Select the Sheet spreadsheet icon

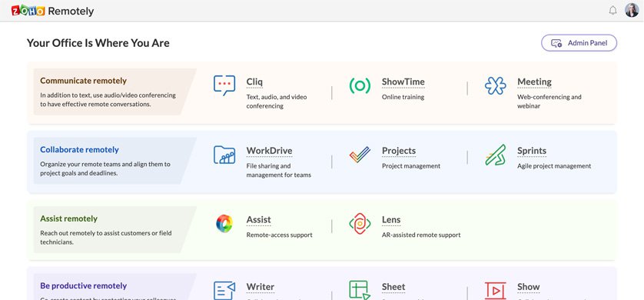360,290
